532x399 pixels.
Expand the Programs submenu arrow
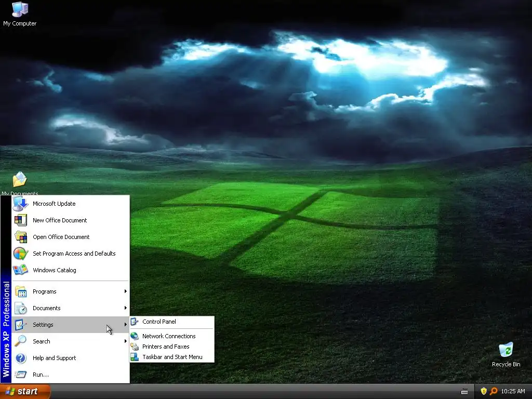coord(126,291)
